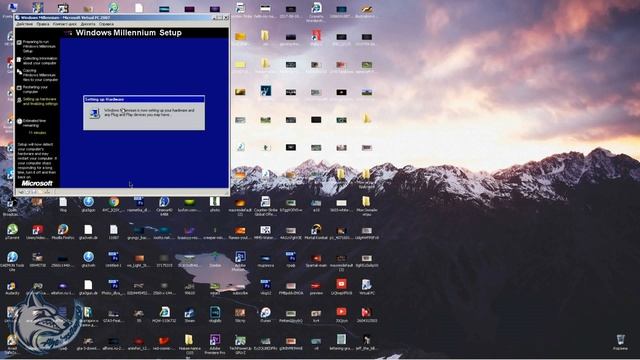
Task: Open the Untitled-1 Photoshop file
Action: tap(113, 259)
